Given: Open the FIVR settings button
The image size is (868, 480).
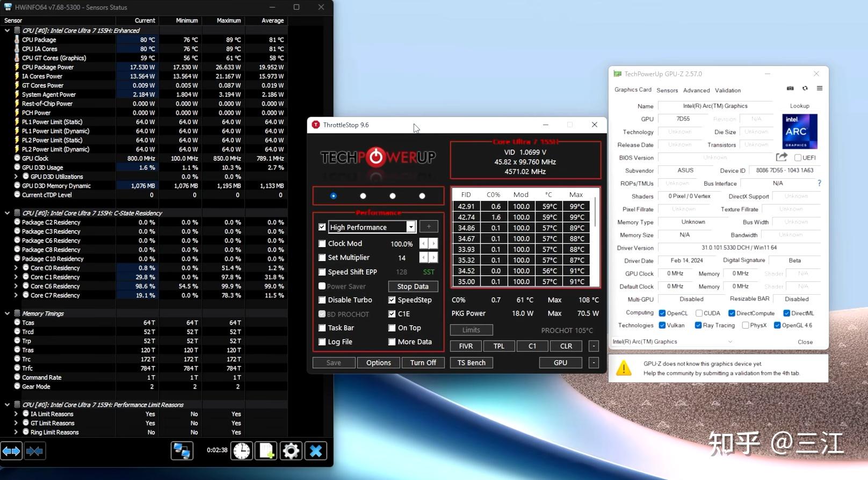Looking at the screenshot, I should tap(466, 346).
